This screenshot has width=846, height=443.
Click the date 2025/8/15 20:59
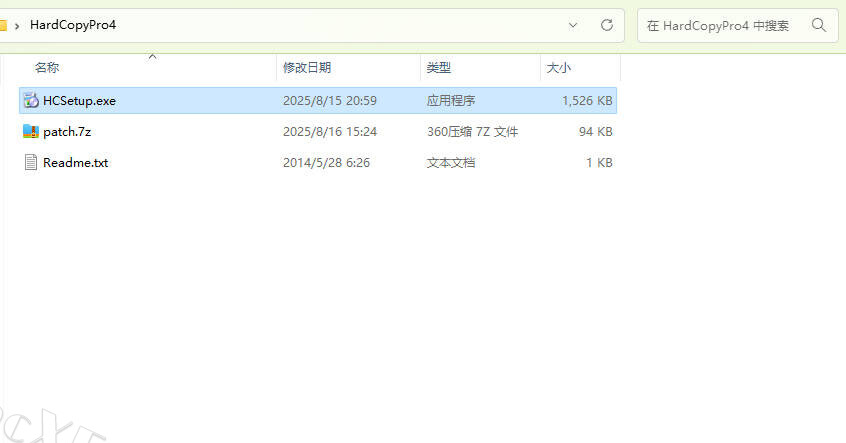(x=330, y=101)
